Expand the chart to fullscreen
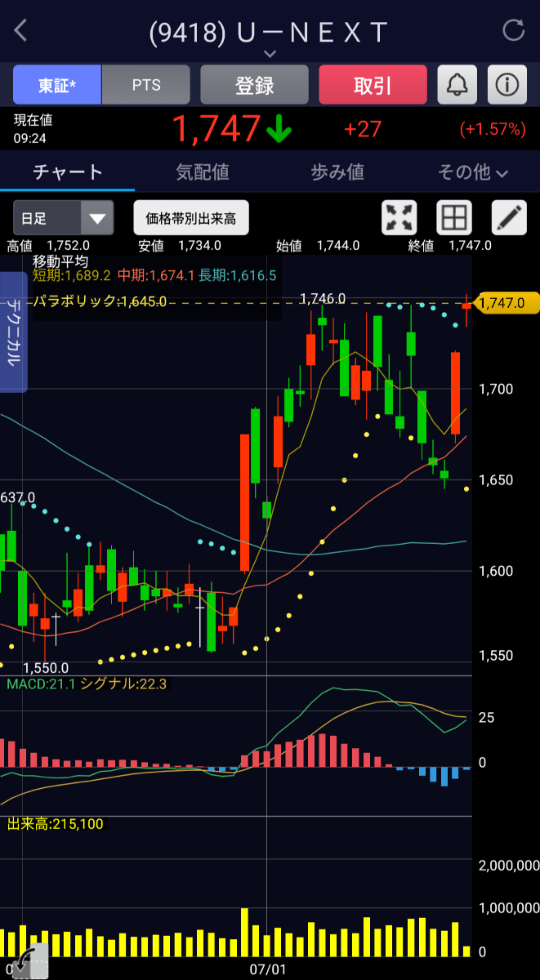The image size is (540, 980). point(399,218)
